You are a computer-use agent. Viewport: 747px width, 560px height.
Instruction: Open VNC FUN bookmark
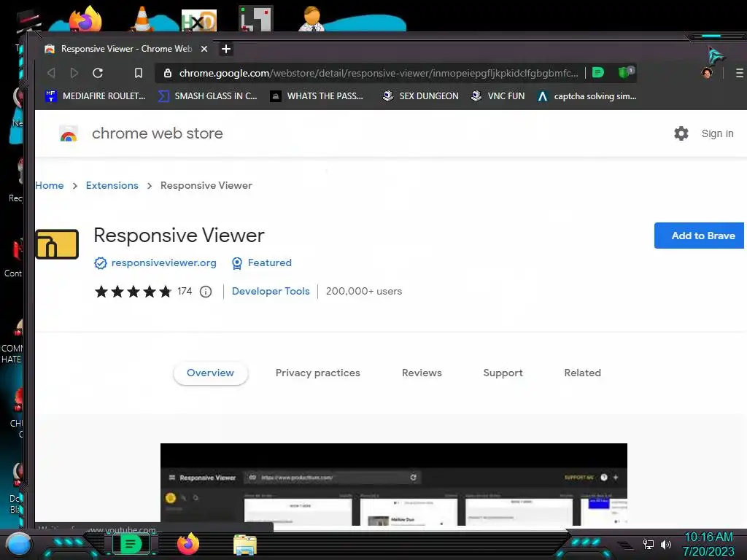[498, 96]
